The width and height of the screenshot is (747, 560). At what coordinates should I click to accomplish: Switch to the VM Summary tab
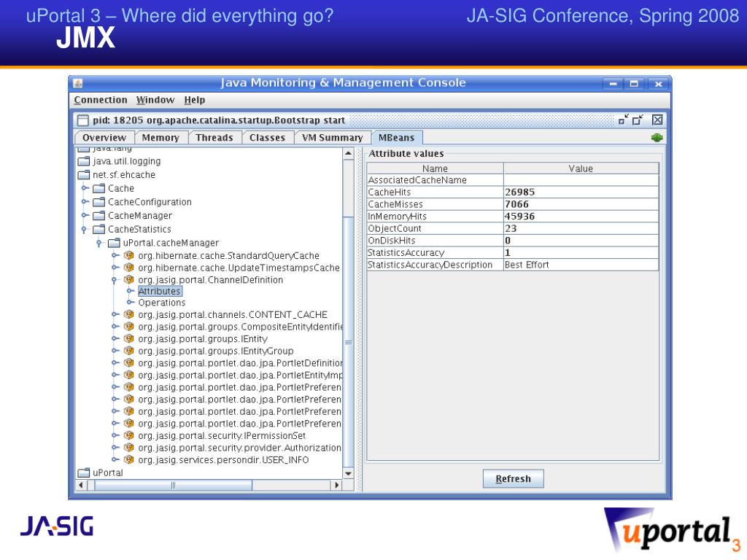333,138
